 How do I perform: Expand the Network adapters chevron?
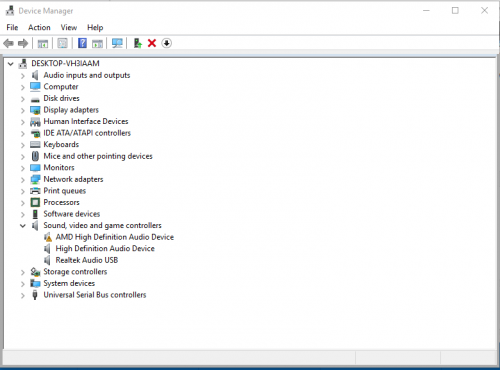click(23, 180)
